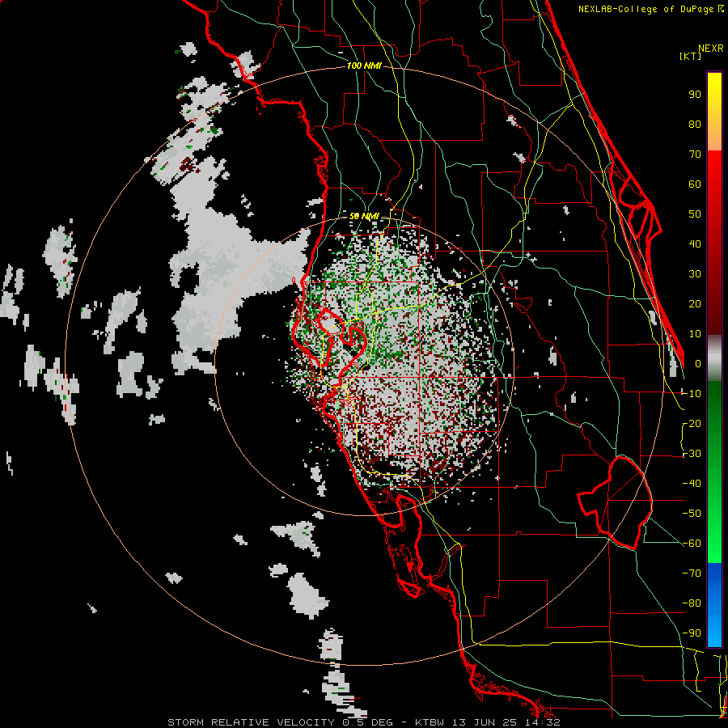Click the "STORM RELATIVE VELOCITY 0.5 DEG" caption
728x728 pixels.
(x=280, y=722)
